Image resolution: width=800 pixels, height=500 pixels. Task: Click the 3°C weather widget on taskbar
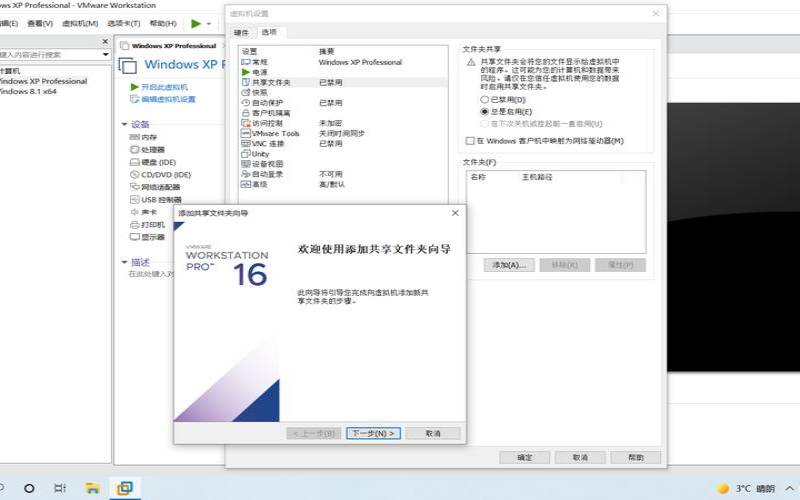[746, 488]
